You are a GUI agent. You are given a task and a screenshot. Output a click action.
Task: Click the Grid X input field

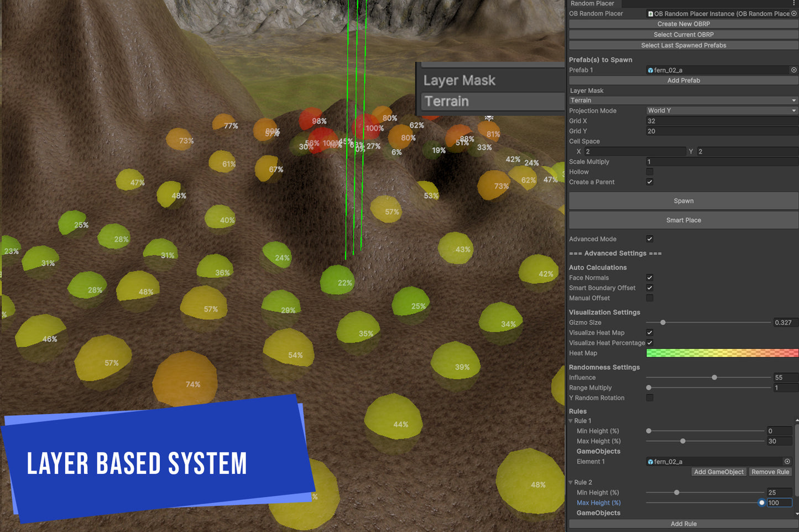(x=722, y=121)
